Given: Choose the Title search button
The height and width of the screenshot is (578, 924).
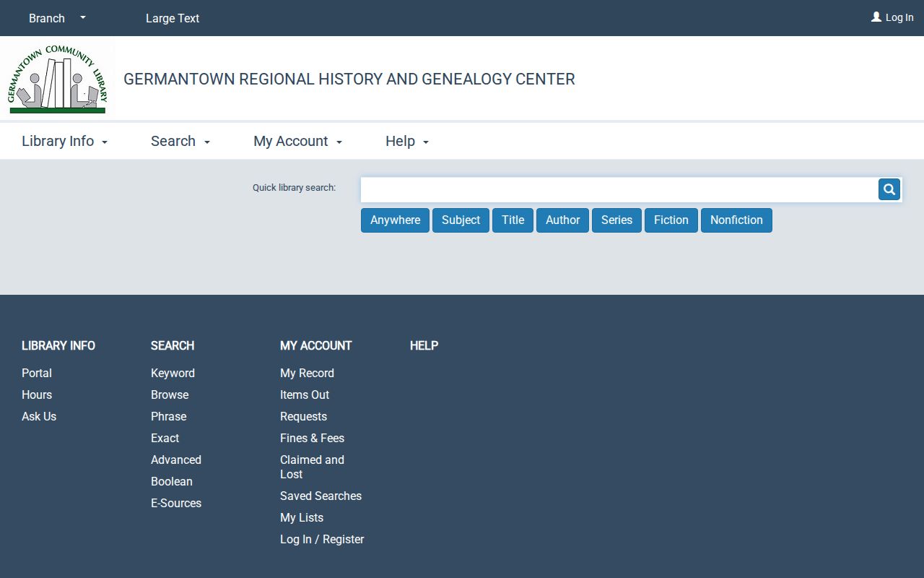Looking at the screenshot, I should click(x=513, y=220).
